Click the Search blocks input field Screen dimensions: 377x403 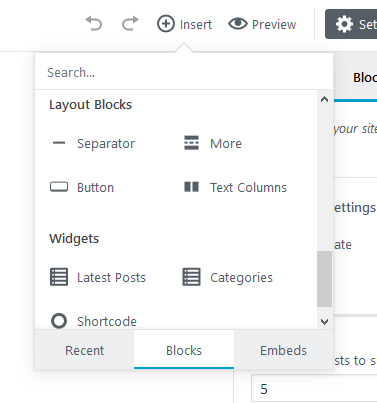(x=184, y=72)
